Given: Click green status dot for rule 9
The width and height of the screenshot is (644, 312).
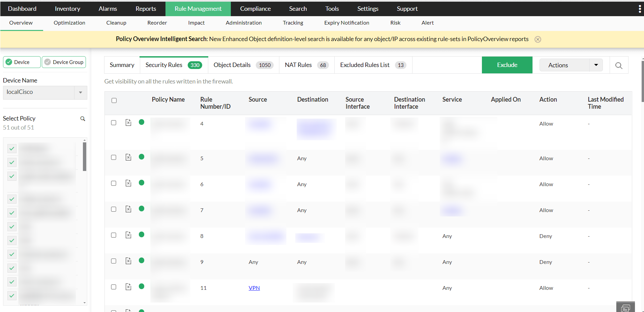Looking at the screenshot, I should [142, 261].
